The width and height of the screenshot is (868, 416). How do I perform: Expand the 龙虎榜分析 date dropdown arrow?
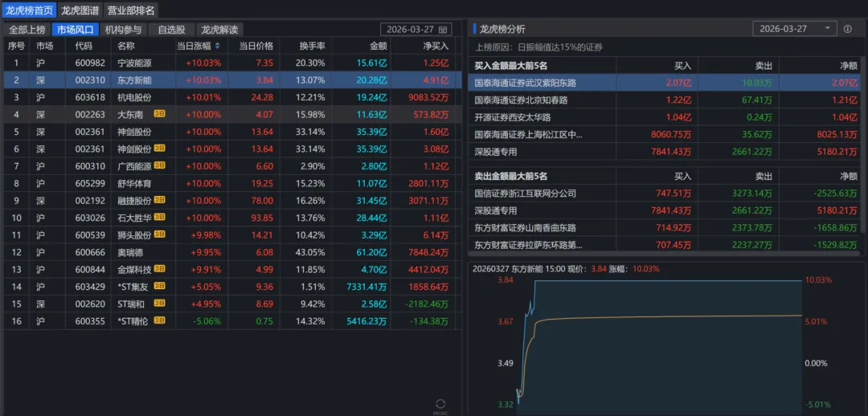828,29
